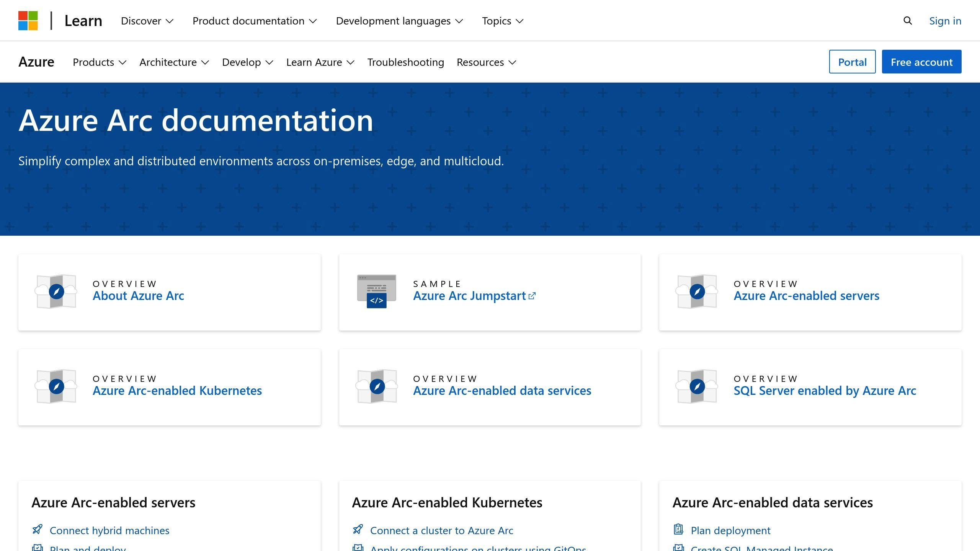Screen dimensions: 980x551
Task: Click the Azure Arc-enabled data services section heading
Action: tap(773, 502)
